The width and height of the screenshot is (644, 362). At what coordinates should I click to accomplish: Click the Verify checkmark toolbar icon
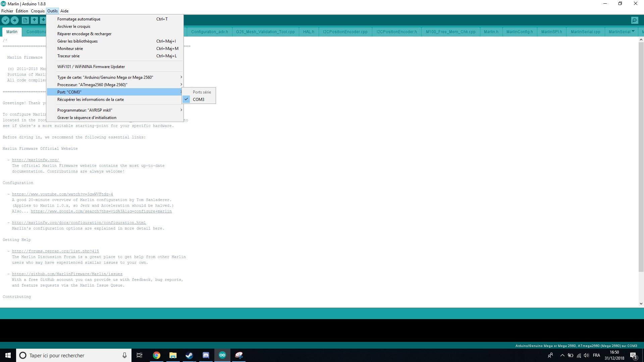pos(5,20)
